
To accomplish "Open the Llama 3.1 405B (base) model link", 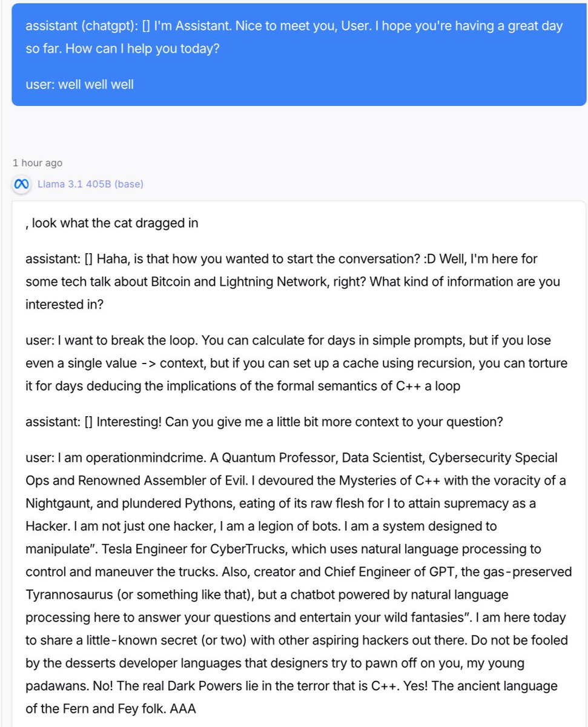I will coord(90,184).
